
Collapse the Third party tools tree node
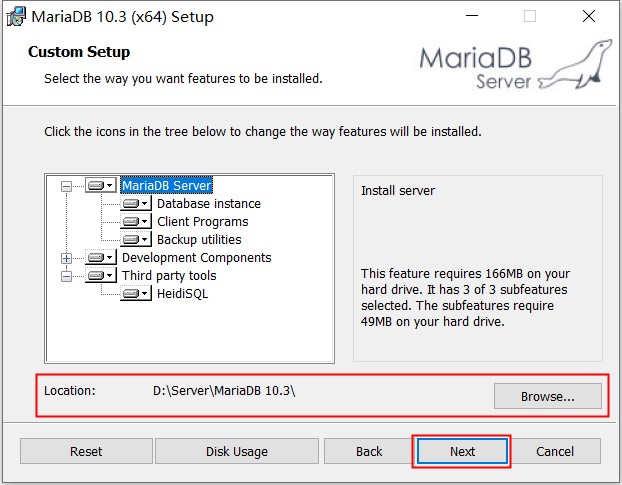point(67,276)
